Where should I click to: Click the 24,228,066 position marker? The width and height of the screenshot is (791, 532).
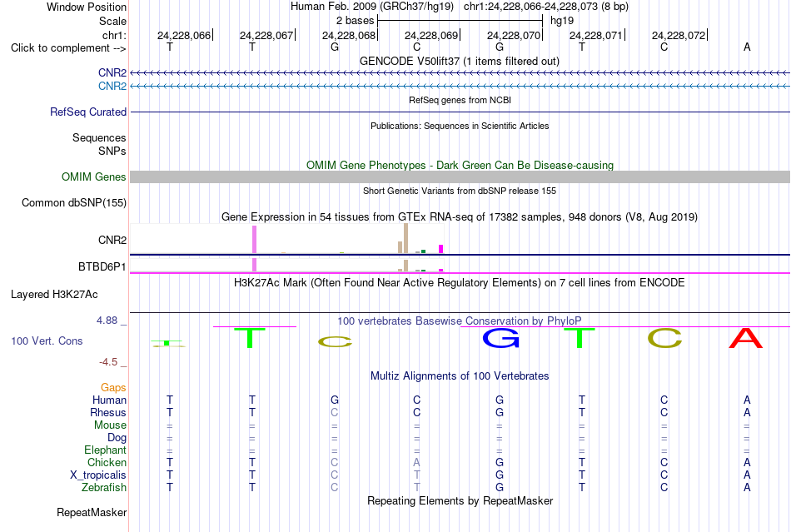(x=184, y=35)
